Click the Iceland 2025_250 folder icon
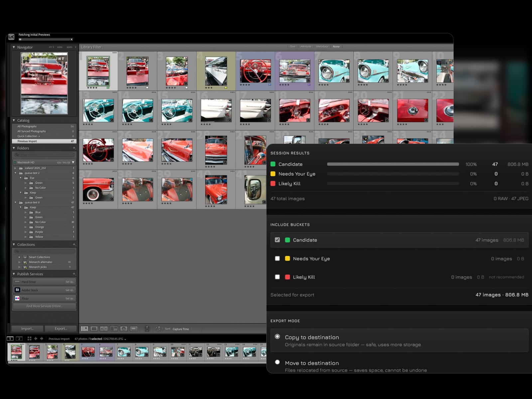This screenshot has width=532, height=399. [21, 168]
